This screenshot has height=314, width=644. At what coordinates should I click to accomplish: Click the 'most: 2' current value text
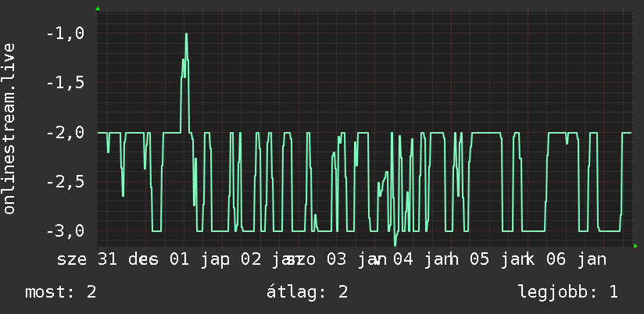[61, 293]
